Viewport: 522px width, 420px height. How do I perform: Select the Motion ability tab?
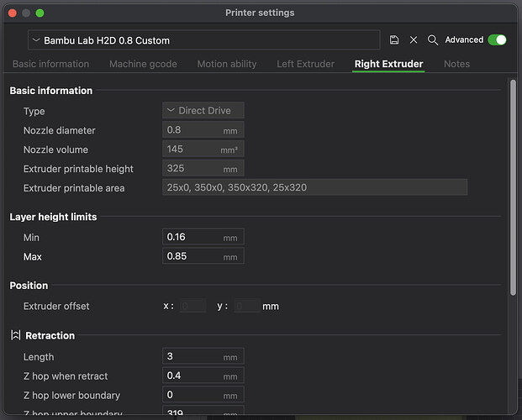tap(227, 64)
